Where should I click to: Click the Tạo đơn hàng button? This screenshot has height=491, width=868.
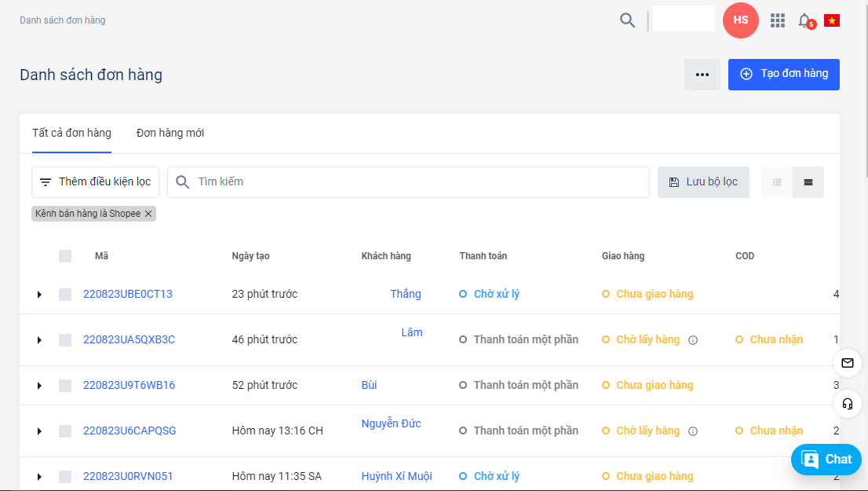click(x=783, y=74)
